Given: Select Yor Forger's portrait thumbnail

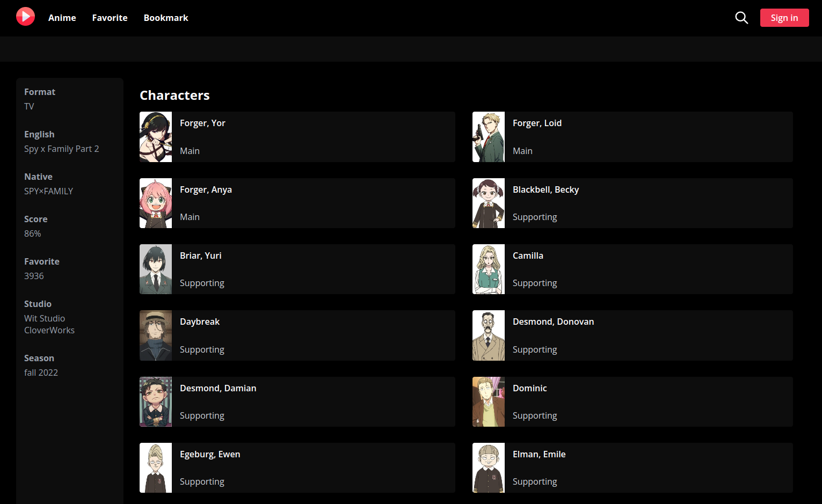Looking at the screenshot, I should pos(156,137).
